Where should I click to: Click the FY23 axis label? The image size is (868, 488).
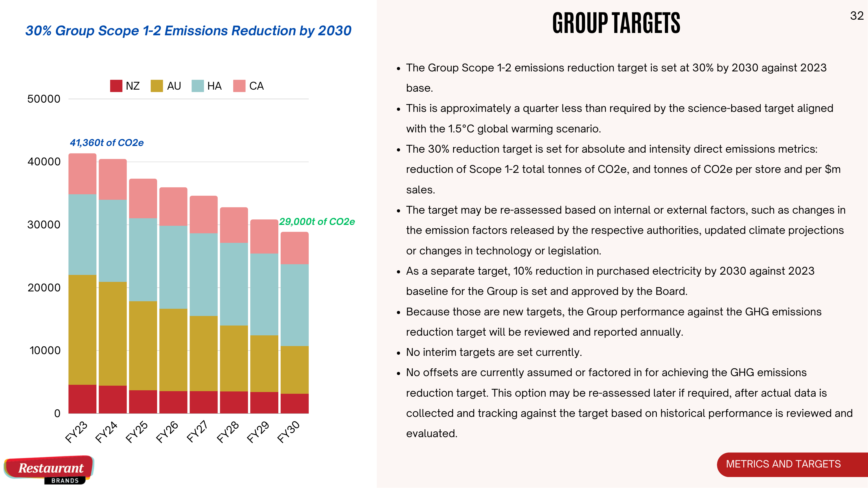[x=76, y=432]
